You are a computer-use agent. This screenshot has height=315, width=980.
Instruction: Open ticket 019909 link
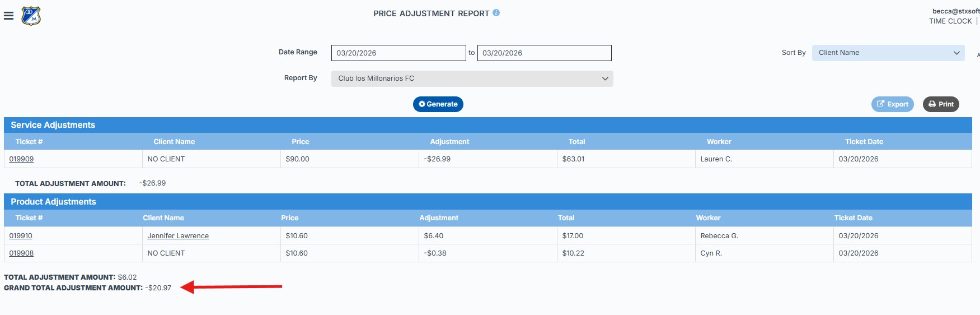pyautogui.click(x=21, y=159)
